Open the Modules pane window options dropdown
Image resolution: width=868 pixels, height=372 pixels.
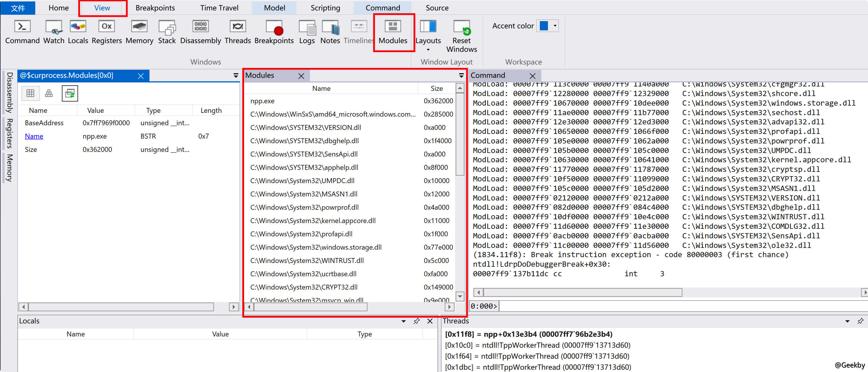(x=461, y=75)
